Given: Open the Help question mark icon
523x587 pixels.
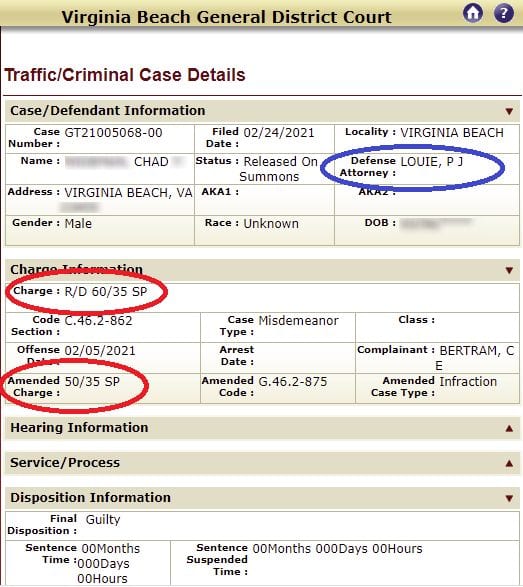Looking at the screenshot, I should (504, 13).
